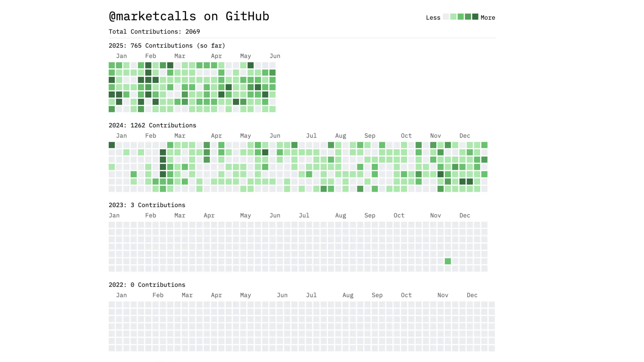Select the Total Contributions: 2069 text
Screen dimensions: 644x362
[x=154, y=32]
